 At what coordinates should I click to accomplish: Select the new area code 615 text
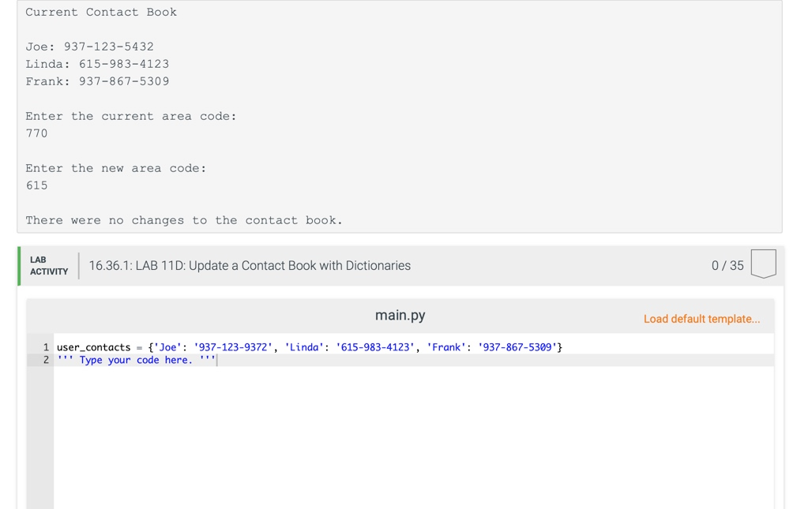(x=36, y=185)
